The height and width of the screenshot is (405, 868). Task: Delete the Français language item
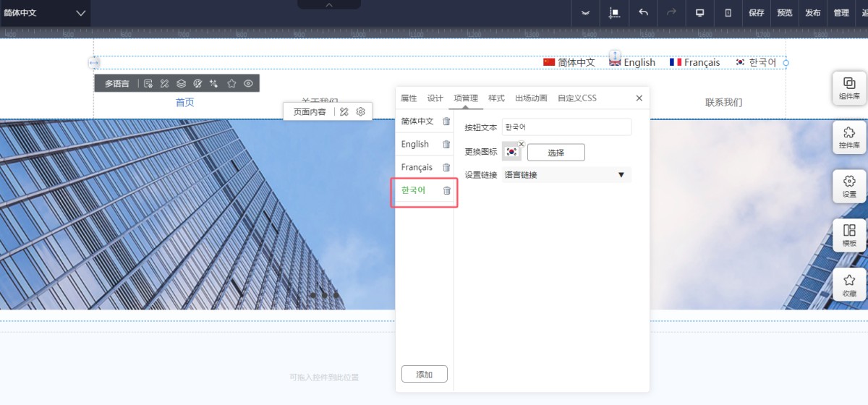pyautogui.click(x=446, y=168)
